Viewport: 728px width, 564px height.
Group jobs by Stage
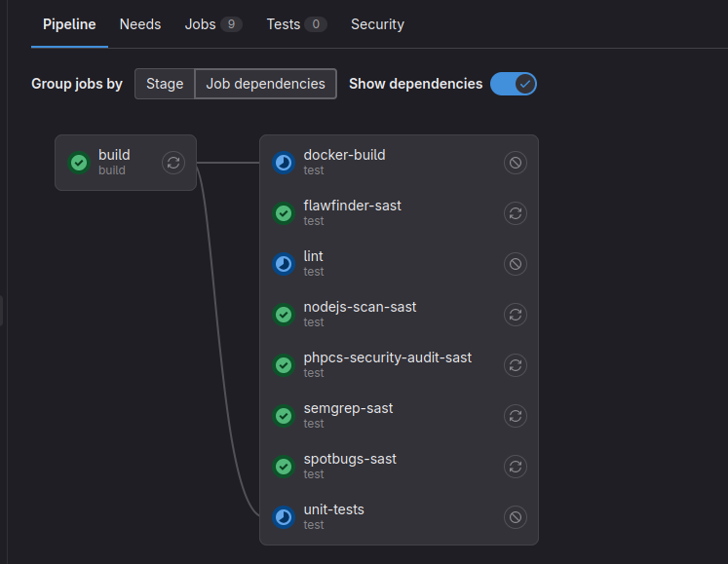(165, 84)
